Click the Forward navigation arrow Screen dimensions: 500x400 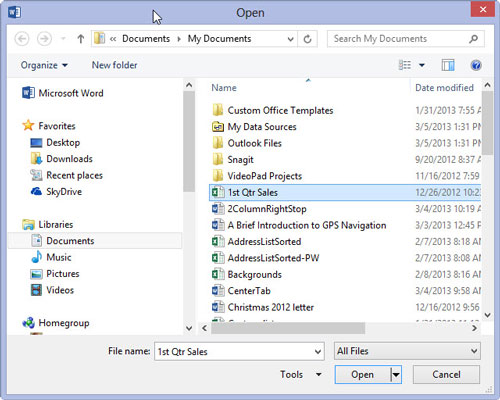pyautogui.click(x=44, y=39)
